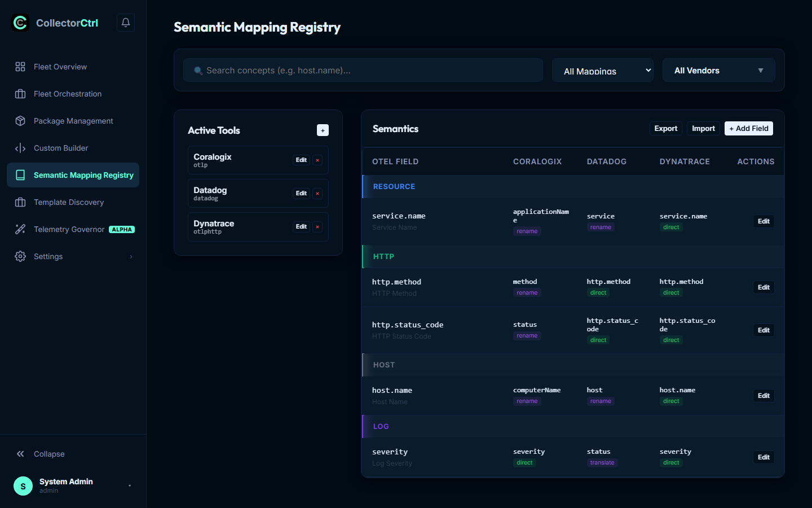812x508 pixels.
Task: Click the http.status_code OTEL field
Action: tap(408, 325)
